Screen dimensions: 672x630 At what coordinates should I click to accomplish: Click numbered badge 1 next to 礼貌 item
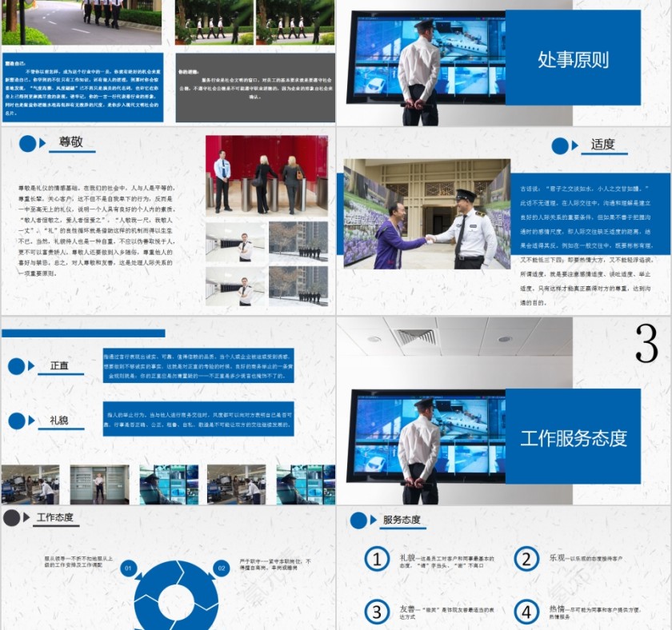click(376, 557)
